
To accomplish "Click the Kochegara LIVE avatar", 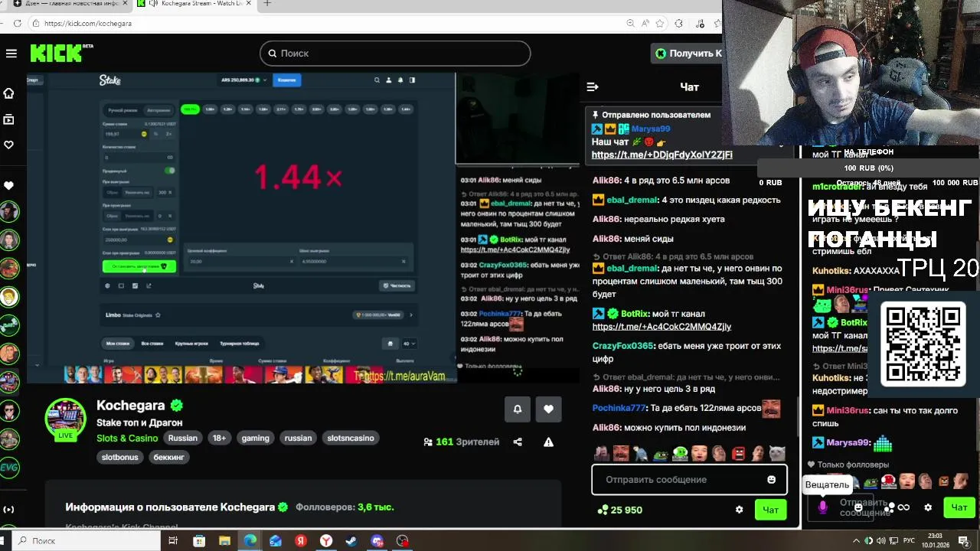I will coord(66,419).
